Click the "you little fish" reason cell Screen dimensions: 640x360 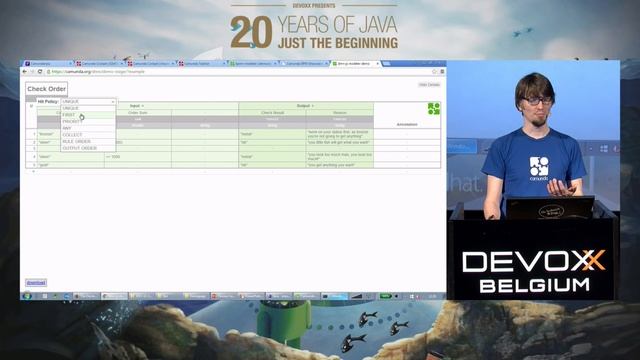pos(340,142)
